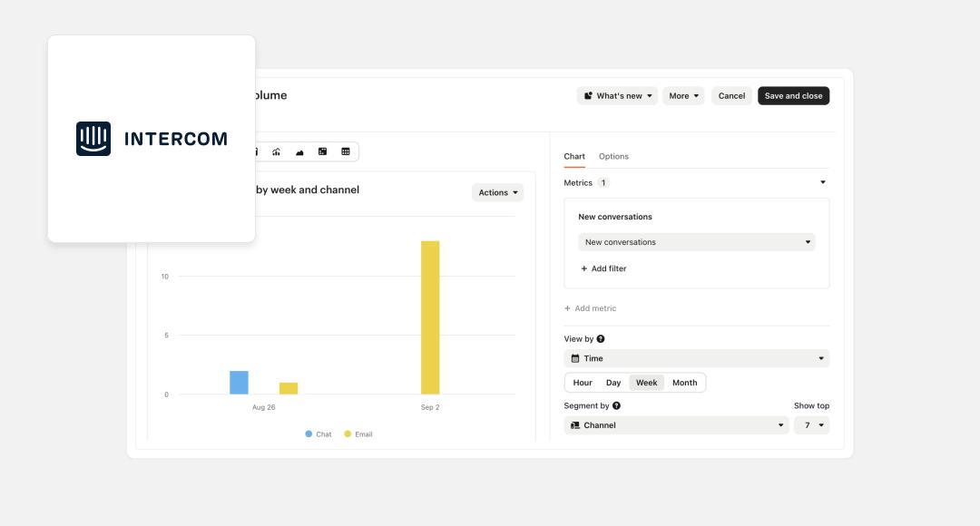Open the Show top 7 dropdown
Image resolution: width=980 pixels, height=526 pixels.
pos(811,425)
